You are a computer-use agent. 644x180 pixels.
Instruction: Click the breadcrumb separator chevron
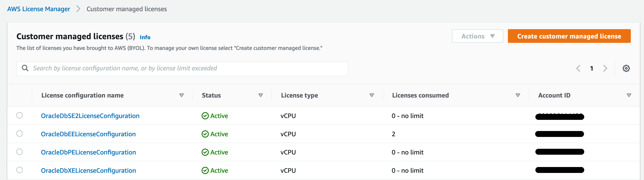point(78,9)
